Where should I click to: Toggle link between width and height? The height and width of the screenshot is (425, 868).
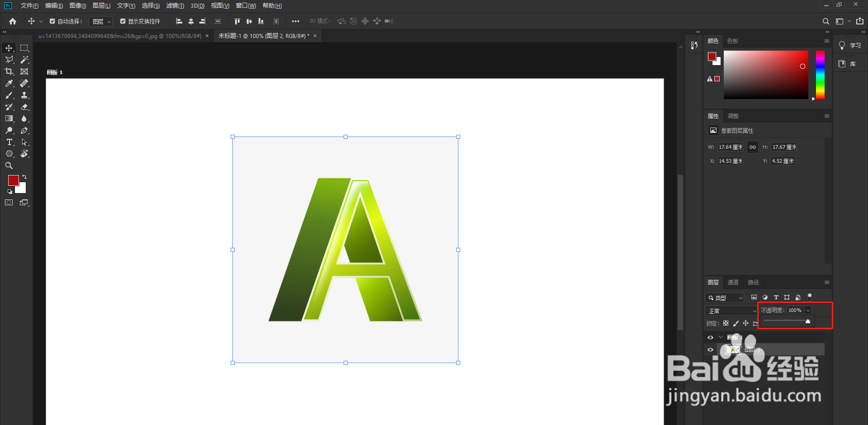753,147
